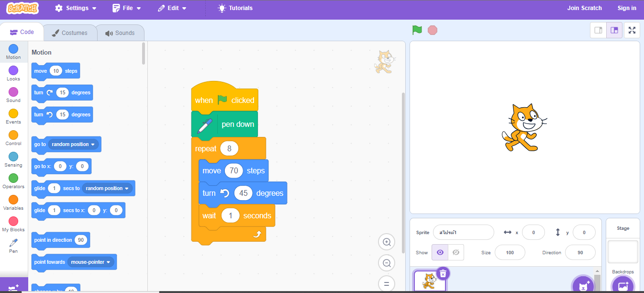
Task: Expand the File menu
Action: point(127,8)
